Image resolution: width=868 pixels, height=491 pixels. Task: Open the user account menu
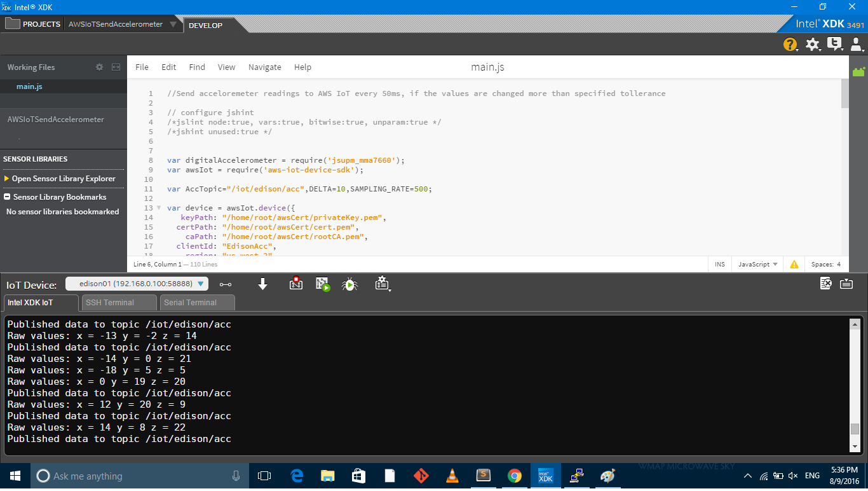pos(857,44)
